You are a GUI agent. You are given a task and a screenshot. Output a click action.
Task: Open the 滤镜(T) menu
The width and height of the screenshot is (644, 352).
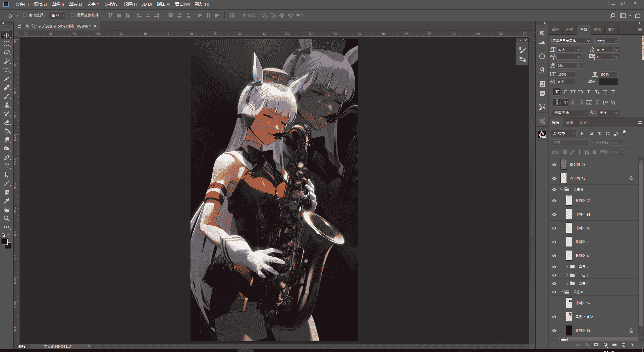(x=130, y=4)
